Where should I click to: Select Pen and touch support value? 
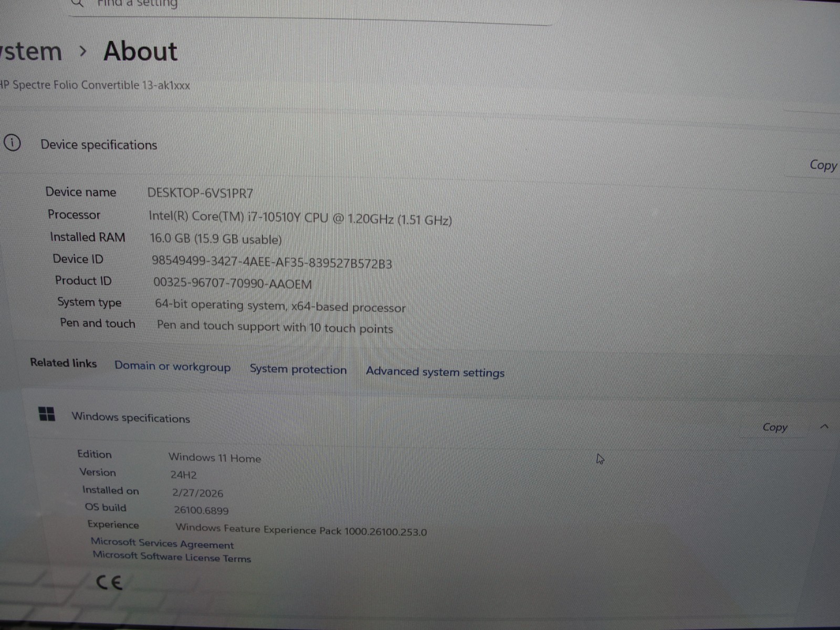tap(275, 327)
